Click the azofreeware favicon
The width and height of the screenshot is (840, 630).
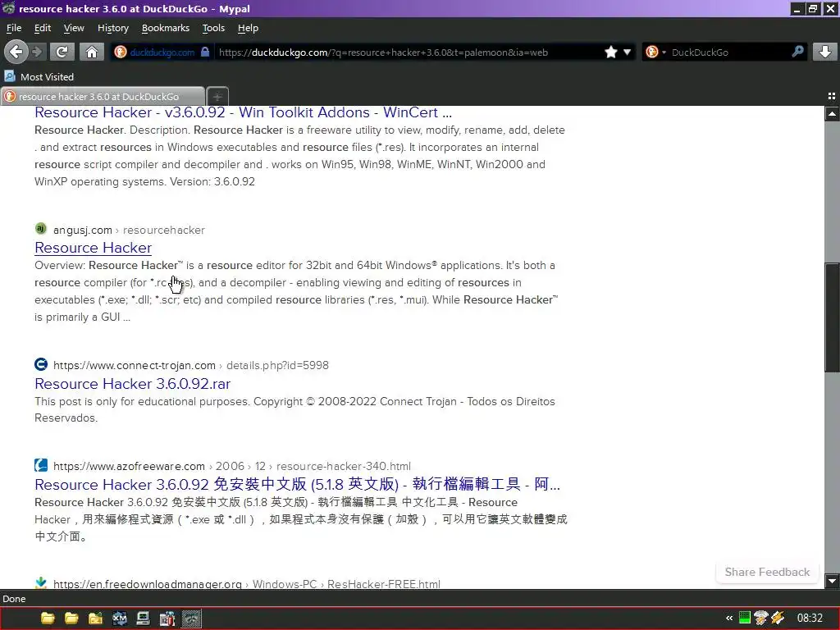[41, 465]
